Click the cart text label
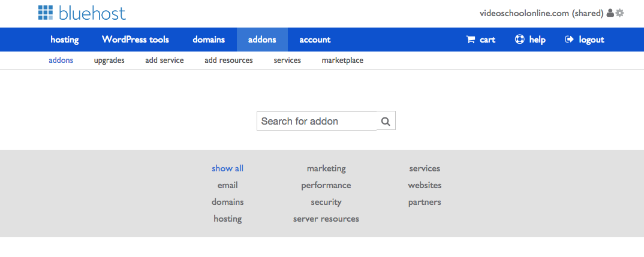 487,40
